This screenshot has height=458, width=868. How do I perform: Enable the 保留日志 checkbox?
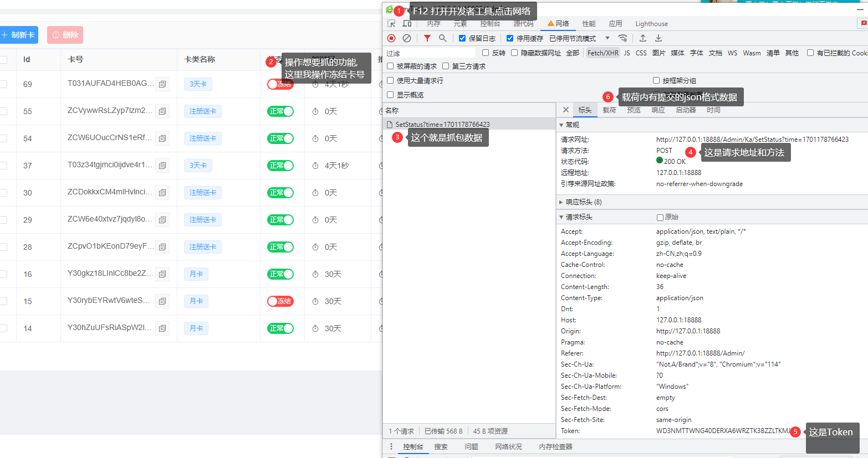click(x=462, y=38)
